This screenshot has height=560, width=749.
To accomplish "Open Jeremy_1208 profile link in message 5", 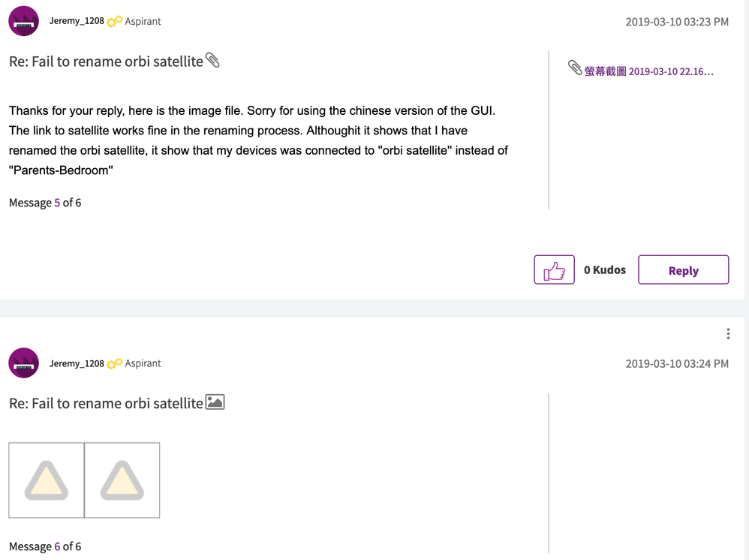I will point(77,22).
